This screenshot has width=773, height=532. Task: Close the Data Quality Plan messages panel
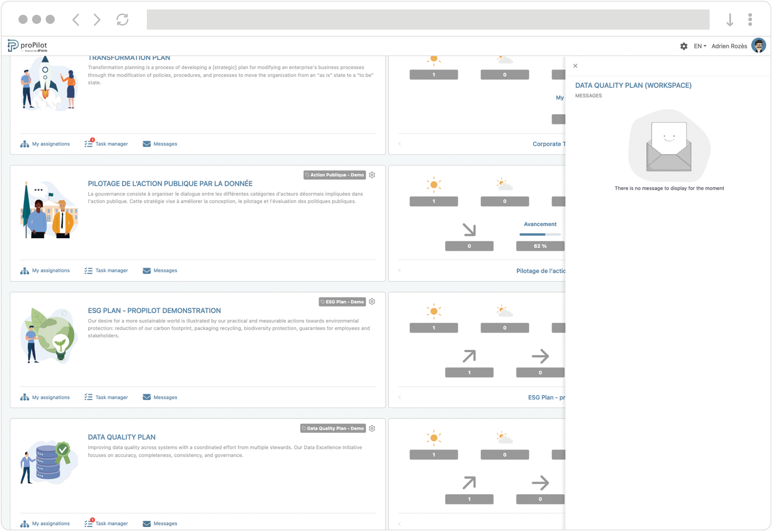click(x=575, y=66)
